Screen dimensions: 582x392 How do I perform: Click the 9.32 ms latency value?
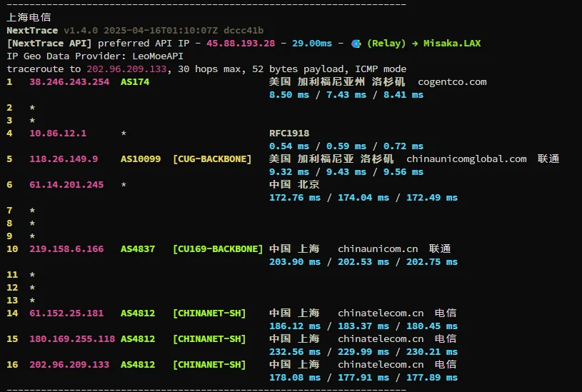point(289,172)
